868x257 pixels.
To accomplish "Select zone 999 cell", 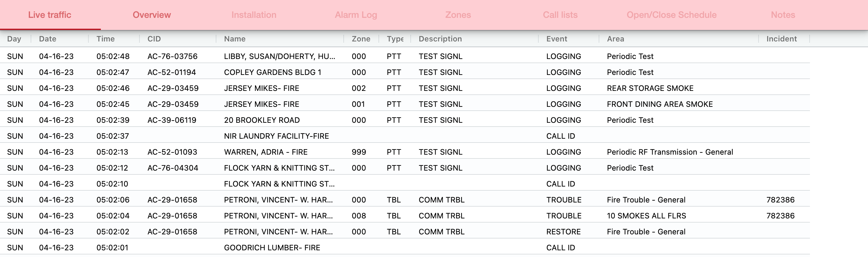I will pos(359,152).
